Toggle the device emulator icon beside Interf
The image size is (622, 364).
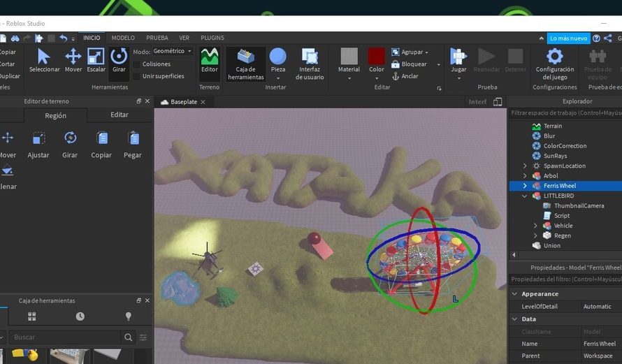pyautogui.click(x=498, y=102)
